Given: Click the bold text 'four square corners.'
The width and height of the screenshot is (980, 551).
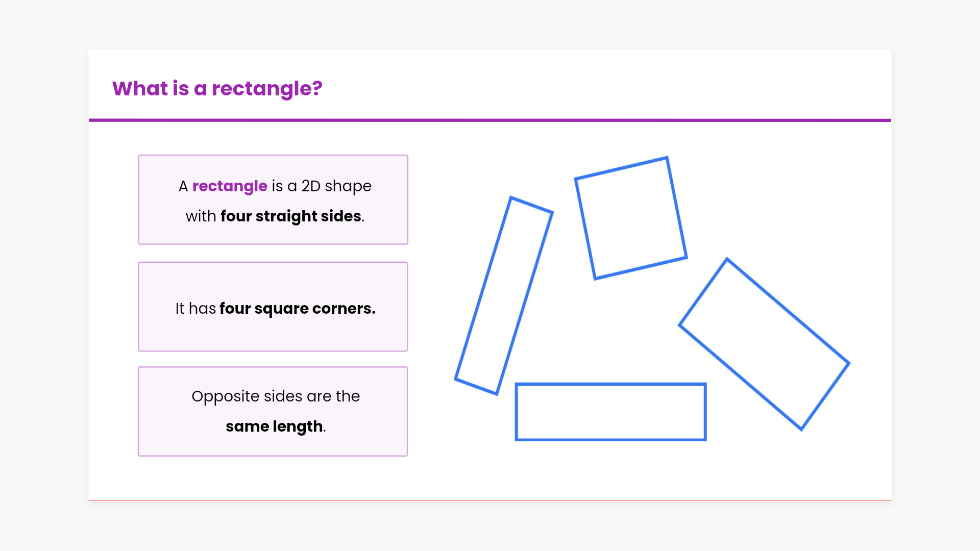Looking at the screenshot, I should point(297,309).
